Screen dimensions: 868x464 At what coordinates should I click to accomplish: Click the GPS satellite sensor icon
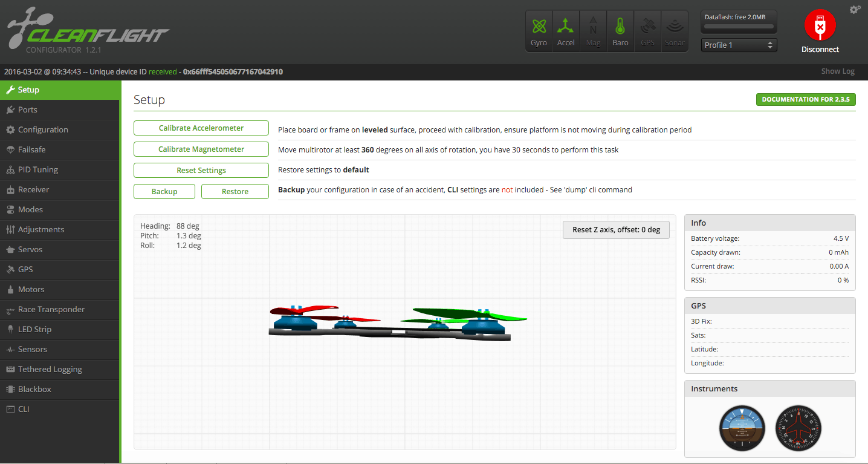pos(647,27)
